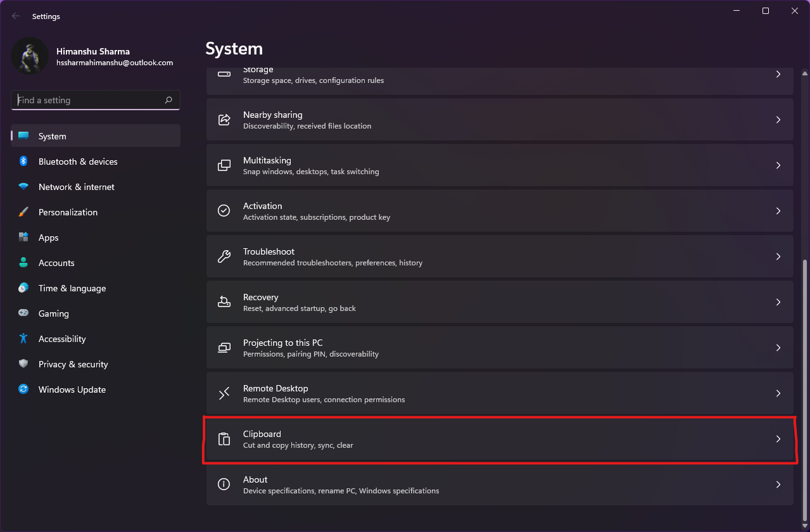This screenshot has height=532, width=810.
Task: Open the Troubleshoot page
Action: 500,256
